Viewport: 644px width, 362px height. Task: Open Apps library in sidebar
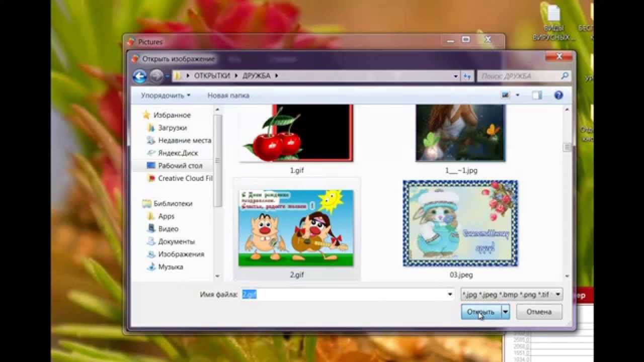click(x=167, y=216)
